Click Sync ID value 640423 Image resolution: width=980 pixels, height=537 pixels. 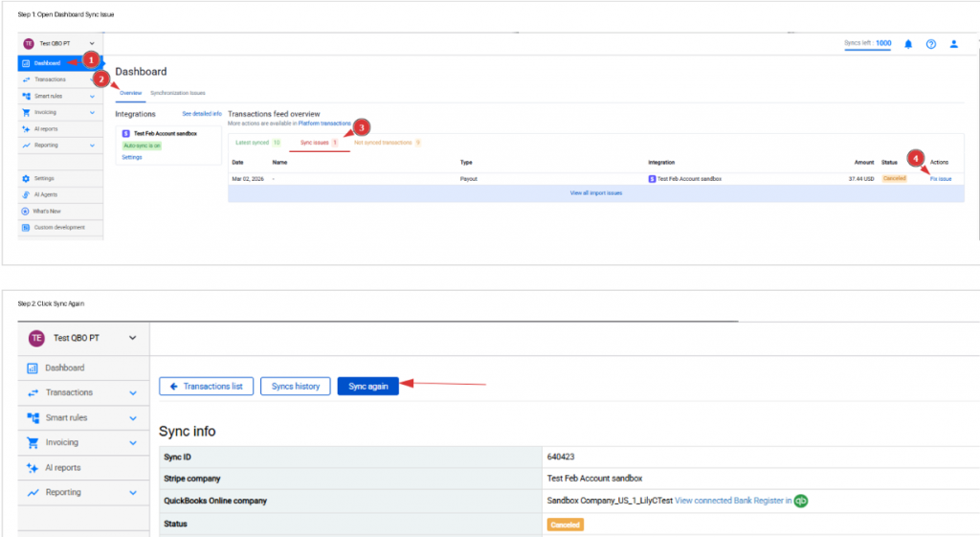click(x=561, y=457)
